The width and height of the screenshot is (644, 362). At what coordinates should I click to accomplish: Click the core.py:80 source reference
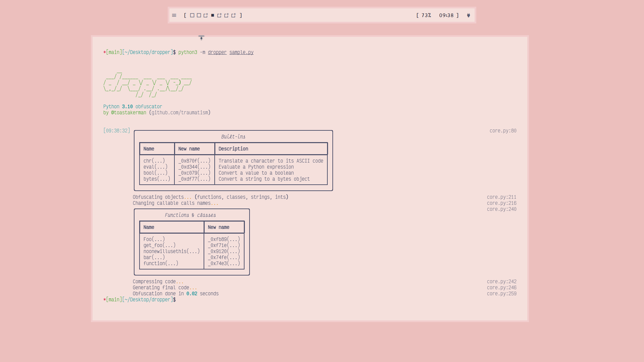[x=503, y=131]
